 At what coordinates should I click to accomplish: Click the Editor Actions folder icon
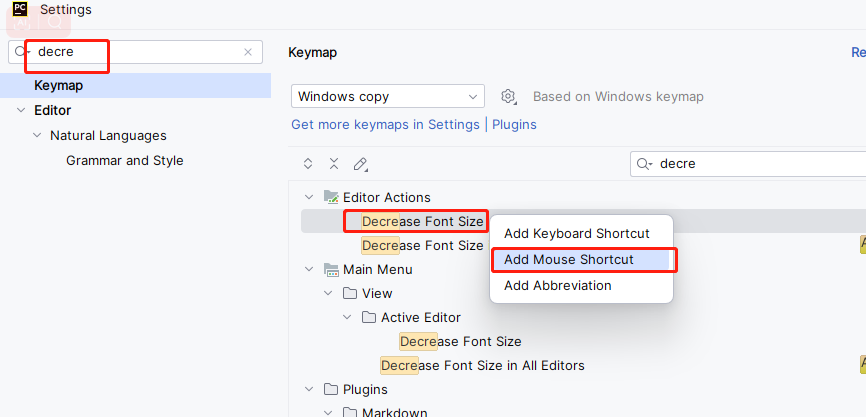331,197
